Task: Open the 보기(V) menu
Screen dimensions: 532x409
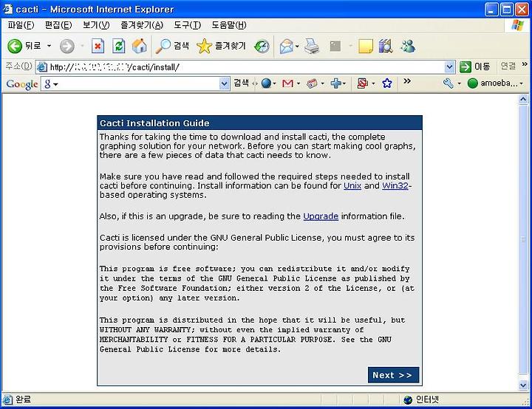Action: 96,25
